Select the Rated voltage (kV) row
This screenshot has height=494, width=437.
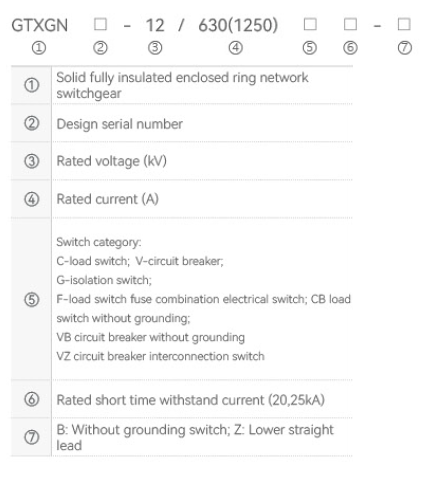(182, 161)
